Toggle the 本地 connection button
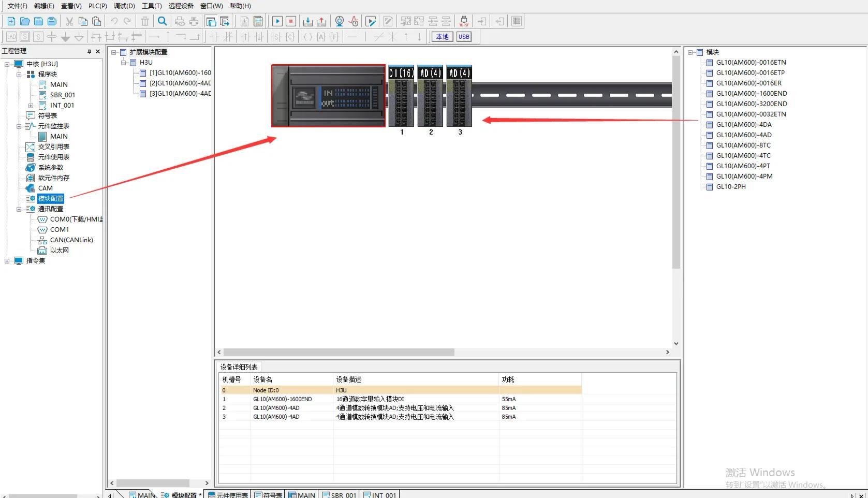The image size is (868, 498). click(442, 37)
